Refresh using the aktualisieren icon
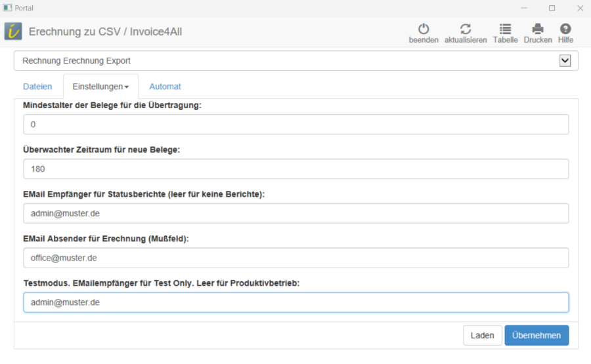The width and height of the screenshot is (591, 364). (466, 30)
